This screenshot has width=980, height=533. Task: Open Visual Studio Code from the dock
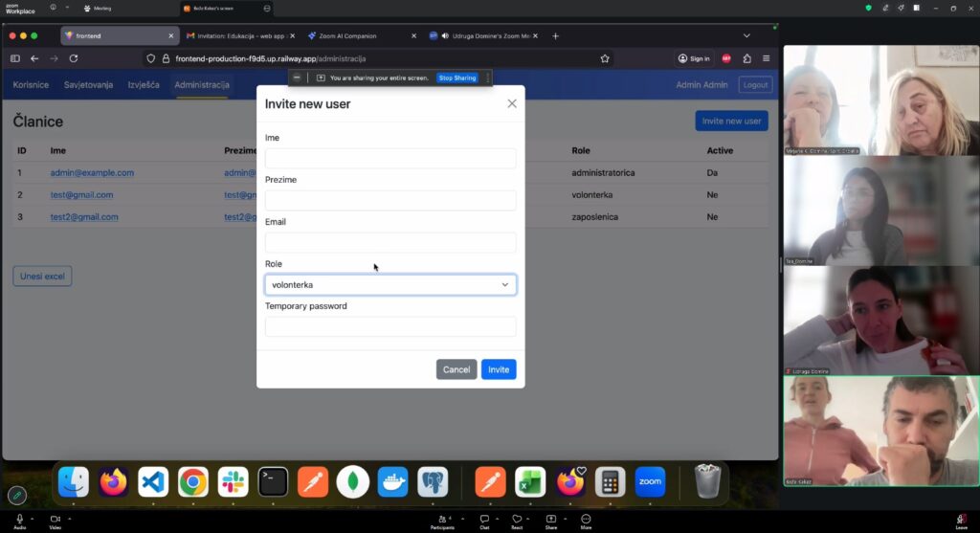click(x=153, y=481)
